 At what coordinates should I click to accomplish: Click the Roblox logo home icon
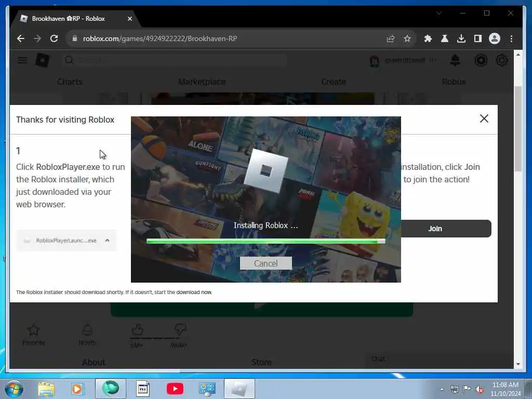pos(43,60)
